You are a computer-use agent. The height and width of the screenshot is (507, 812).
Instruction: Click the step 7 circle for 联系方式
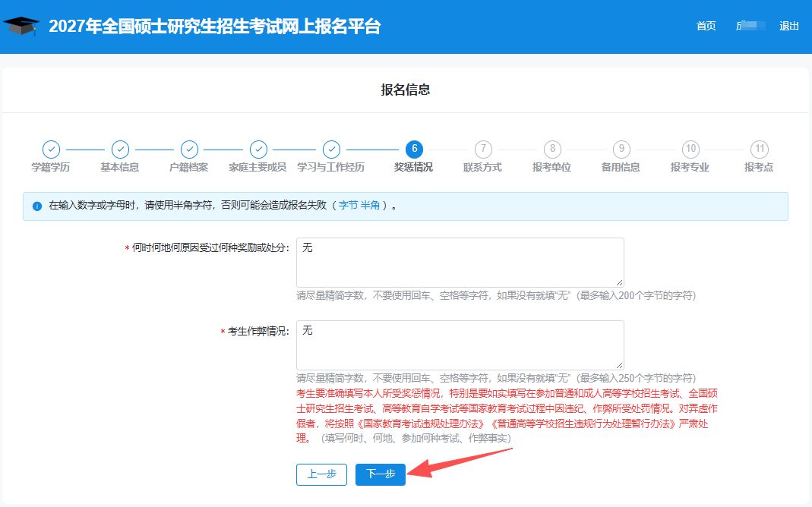[483, 150]
